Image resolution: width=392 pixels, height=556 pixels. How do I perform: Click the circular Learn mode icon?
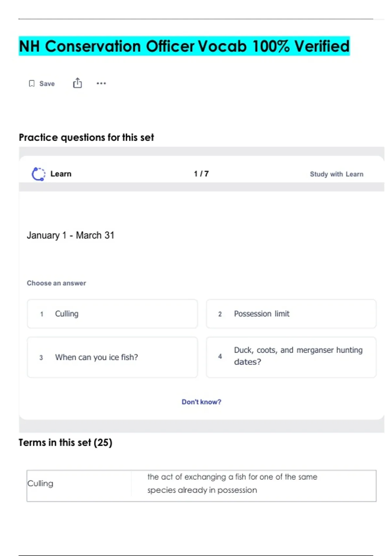38,174
